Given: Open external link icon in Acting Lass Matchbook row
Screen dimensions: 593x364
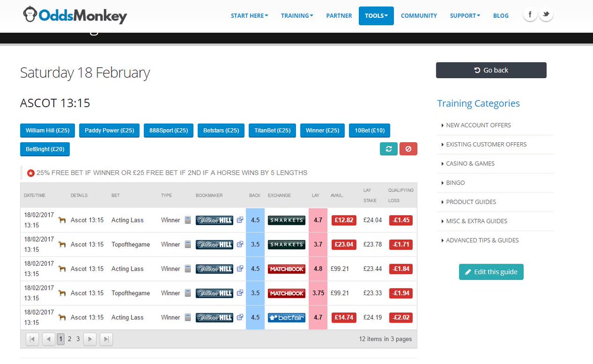Looking at the screenshot, I should click(x=240, y=269).
